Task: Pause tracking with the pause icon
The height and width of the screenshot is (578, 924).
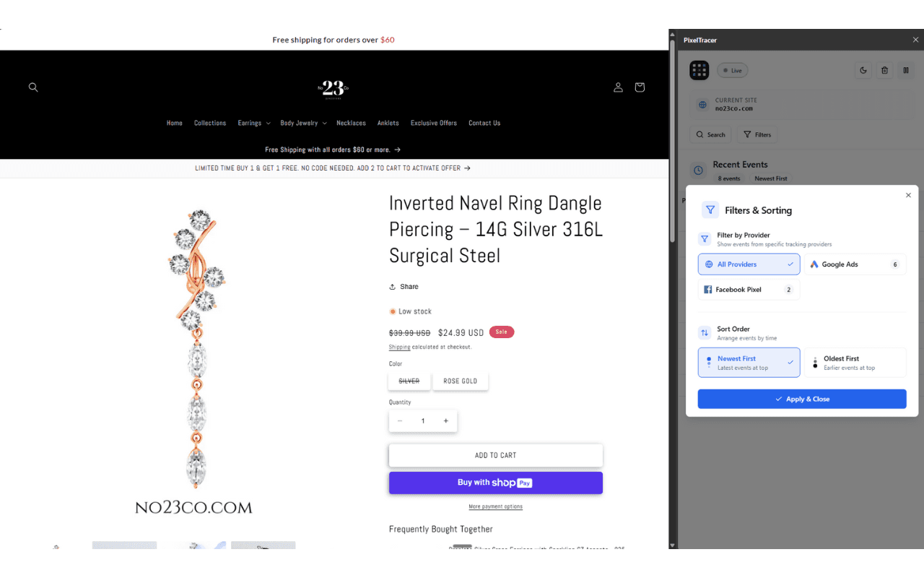Action: (906, 70)
